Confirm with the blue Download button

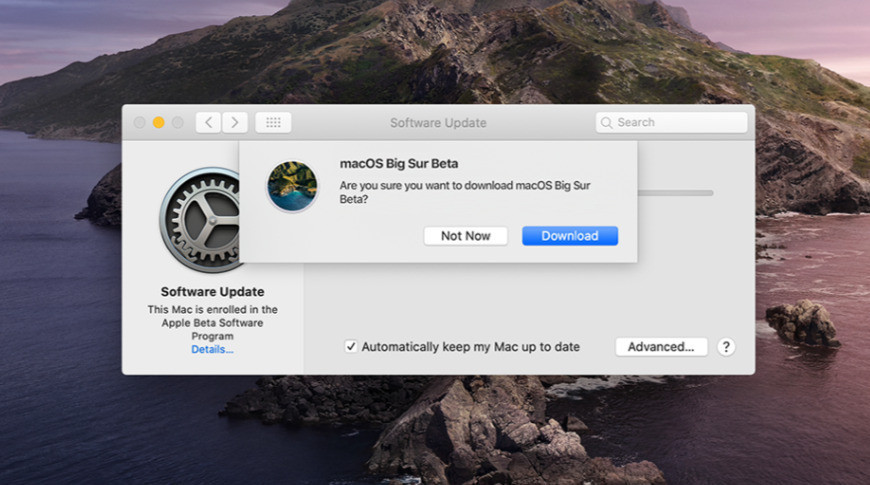point(569,236)
